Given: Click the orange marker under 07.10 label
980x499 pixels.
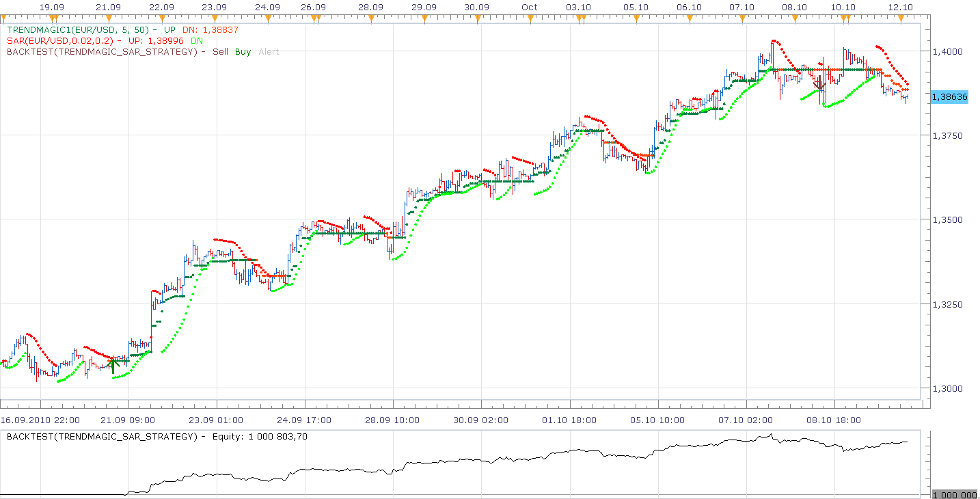Looking at the screenshot, I should pyautogui.click(x=742, y=18).
